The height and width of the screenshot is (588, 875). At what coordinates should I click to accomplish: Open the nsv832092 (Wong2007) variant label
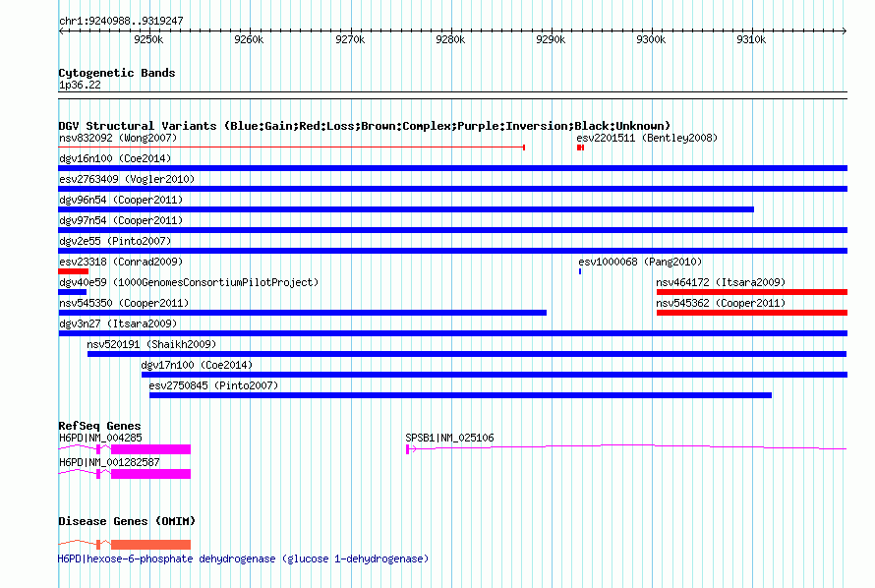[x=118, y=138]
